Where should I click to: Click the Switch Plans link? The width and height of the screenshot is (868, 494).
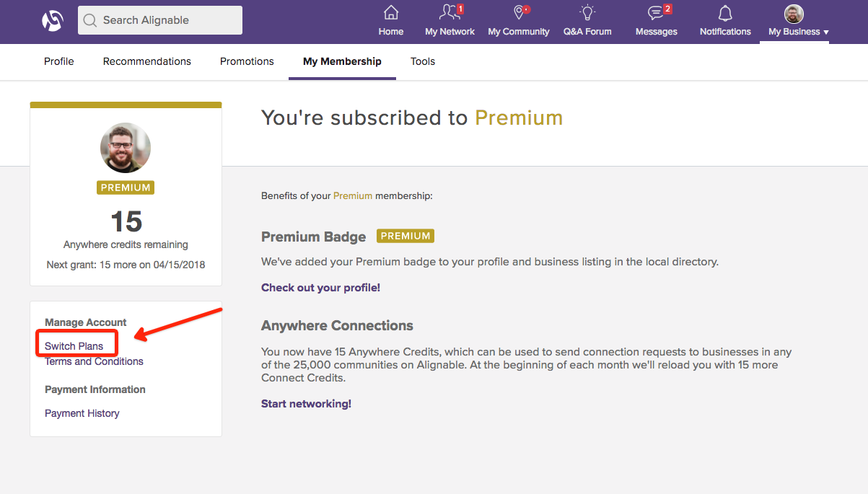tap(74, 346)
